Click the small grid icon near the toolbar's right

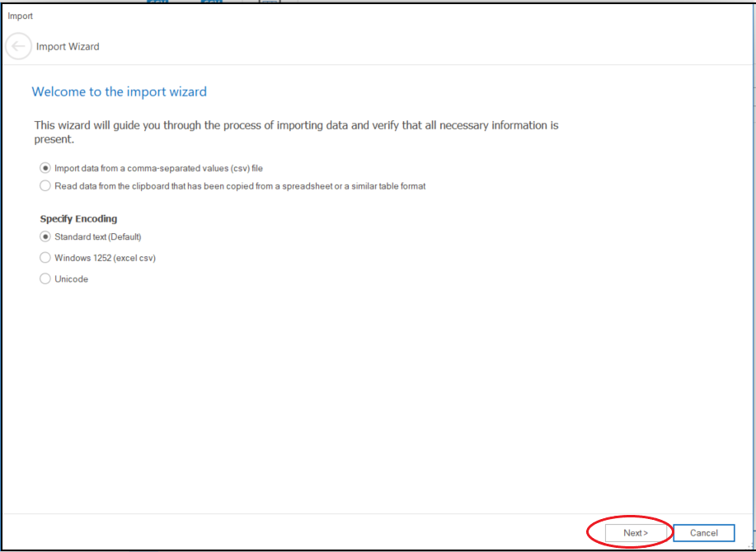pos(270,3)
